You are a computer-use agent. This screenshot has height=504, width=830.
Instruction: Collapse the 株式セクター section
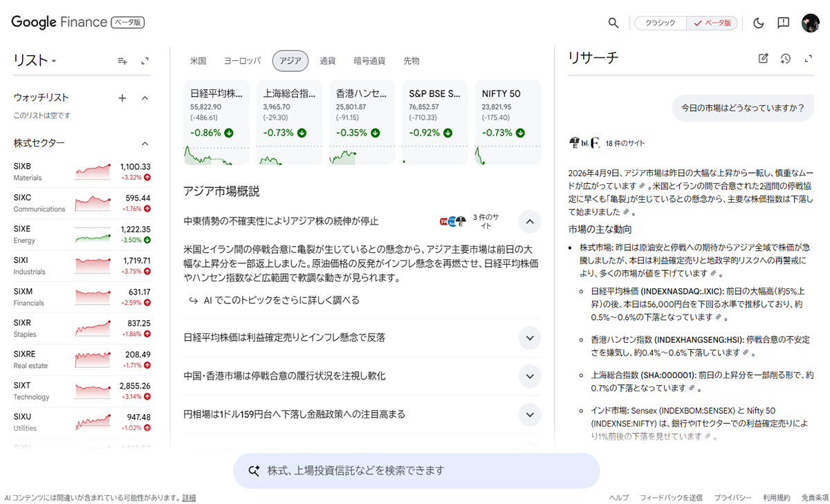[x=145, y=144]
